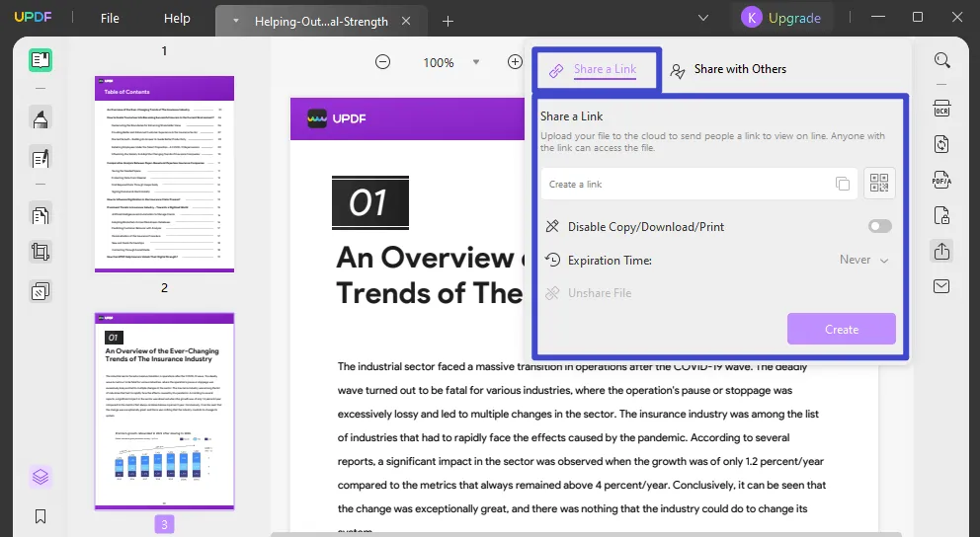This screenshot has width=980, height=537.
Task: Select the page 2 Table of Contents thumbnail
Action: pyautogui.click(x=164, y=173)
